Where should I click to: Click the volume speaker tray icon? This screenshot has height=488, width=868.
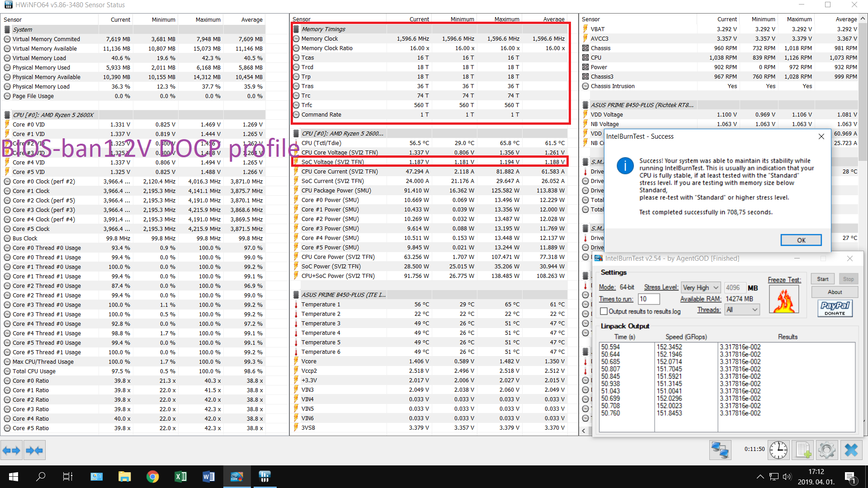tap(787, 477)
